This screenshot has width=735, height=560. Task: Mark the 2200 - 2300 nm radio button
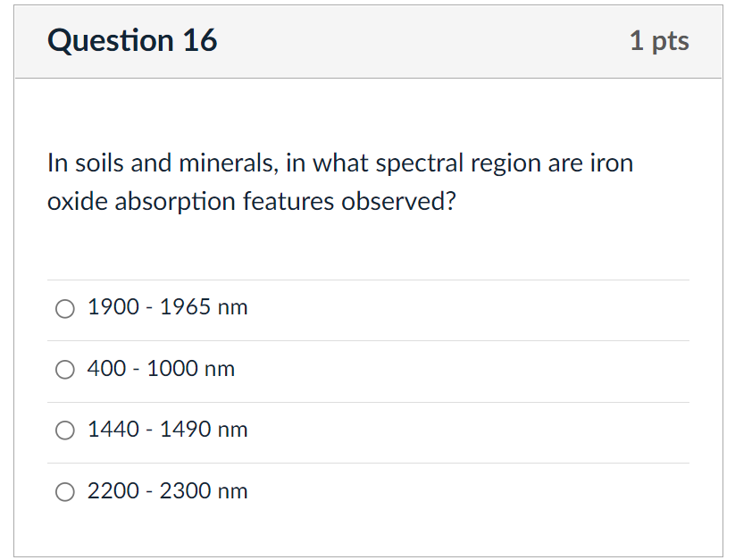pos(65,492)
